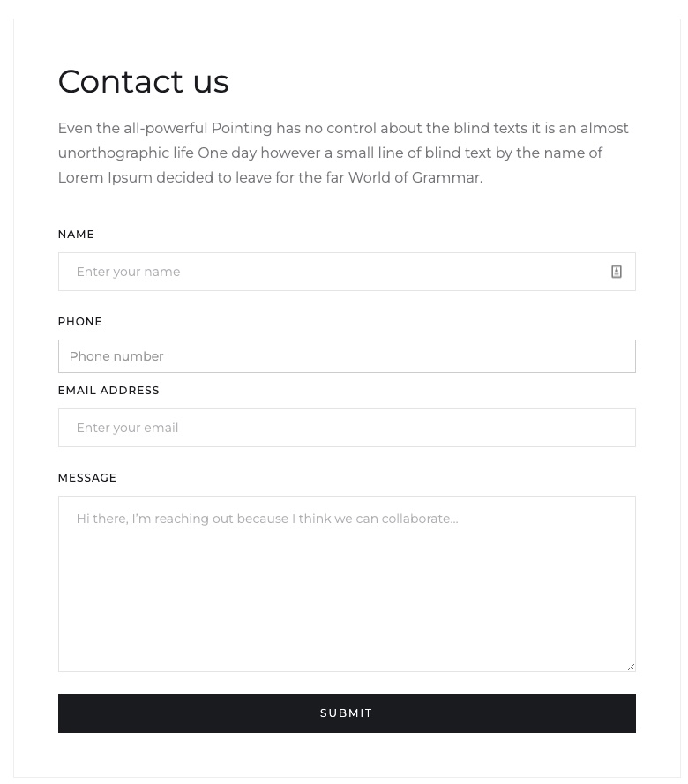Click the word 'Pointing' in the intro text

(x=242, y=129)
